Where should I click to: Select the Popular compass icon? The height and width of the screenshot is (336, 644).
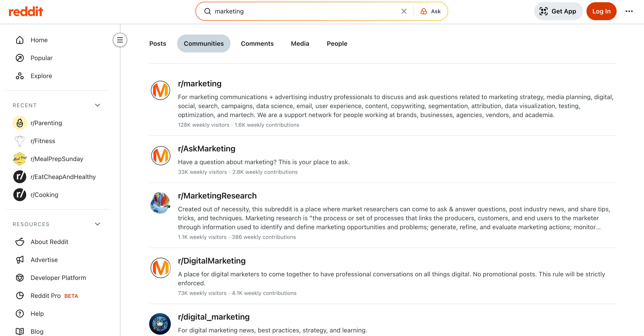pyautogui.click(x=20, y=58)
